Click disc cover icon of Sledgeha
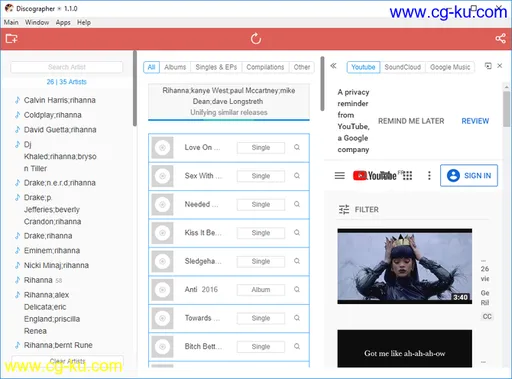The image size is (512, 379). (162, 261)
